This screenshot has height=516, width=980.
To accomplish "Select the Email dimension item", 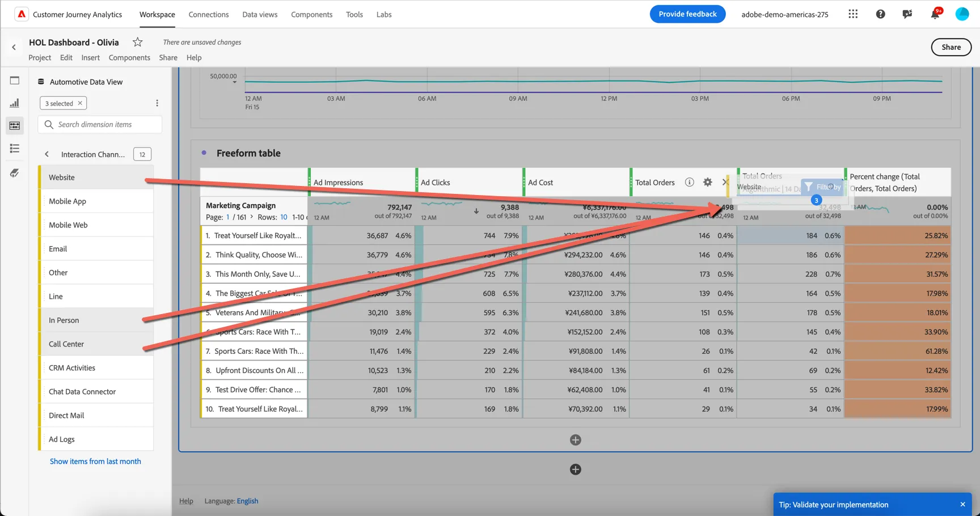I will [x=96, y=249].
